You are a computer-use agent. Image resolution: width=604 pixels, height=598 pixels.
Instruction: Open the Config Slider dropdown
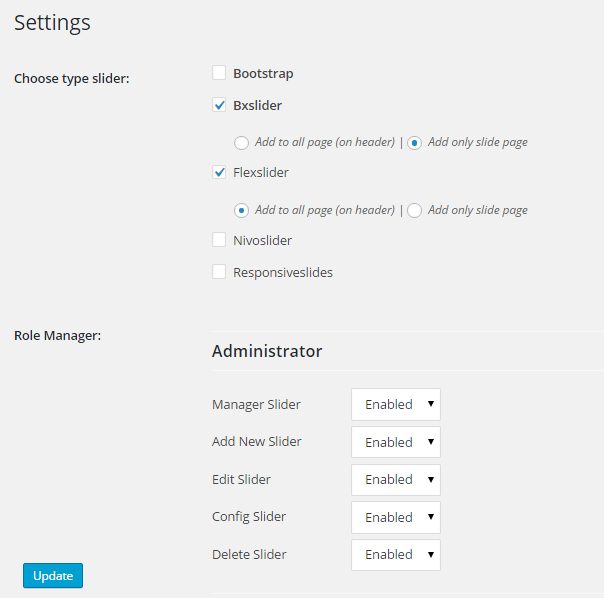[x=396, y=517]
